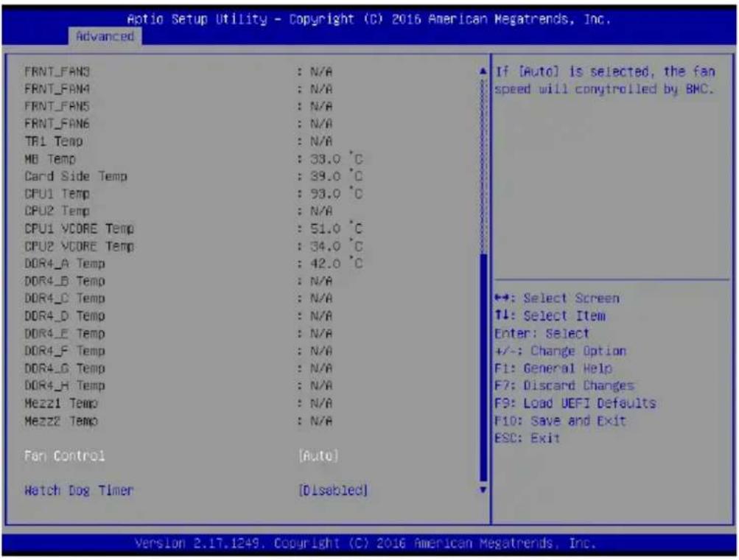This screenshot has width=739, height=560.
Task: Click the DDR4_A 42.0 °C value
Action: pyautogui.click(x=337, y=264)
